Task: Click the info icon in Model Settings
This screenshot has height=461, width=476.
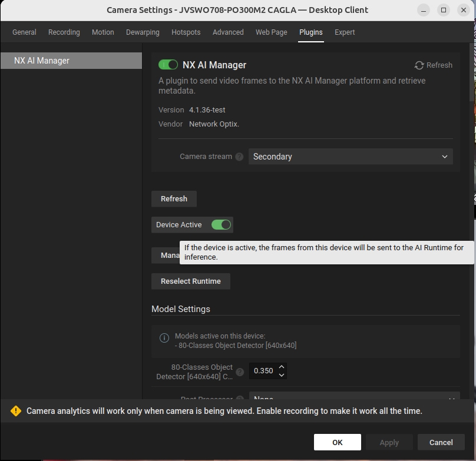Action: 165,338
